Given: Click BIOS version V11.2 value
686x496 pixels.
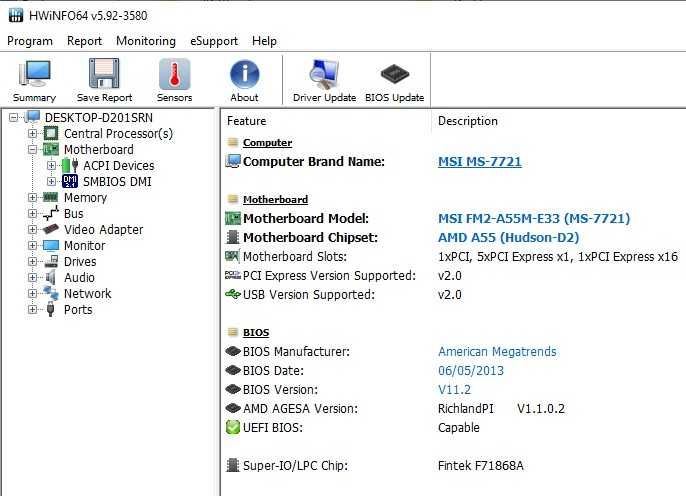Looking at the screenshot, I should (454, 389).
